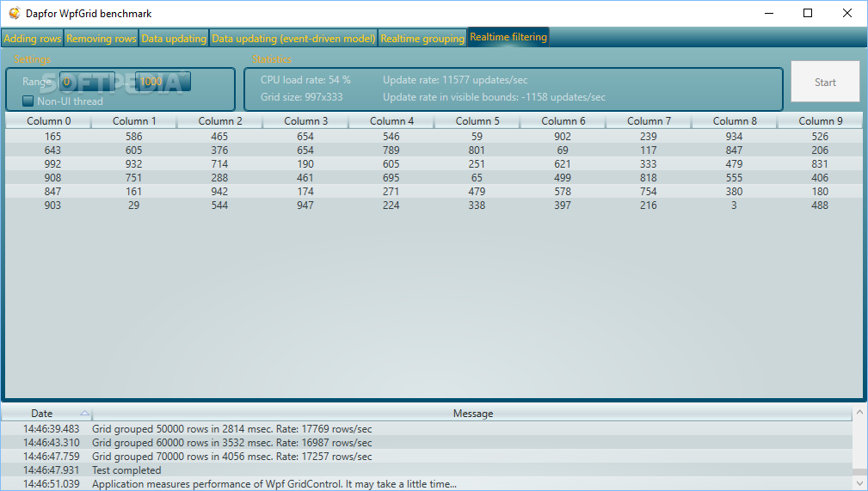Click Update rate in visible bounds text
The height and width of the screenshot is (491, 868).
click(x=495, y=97)
